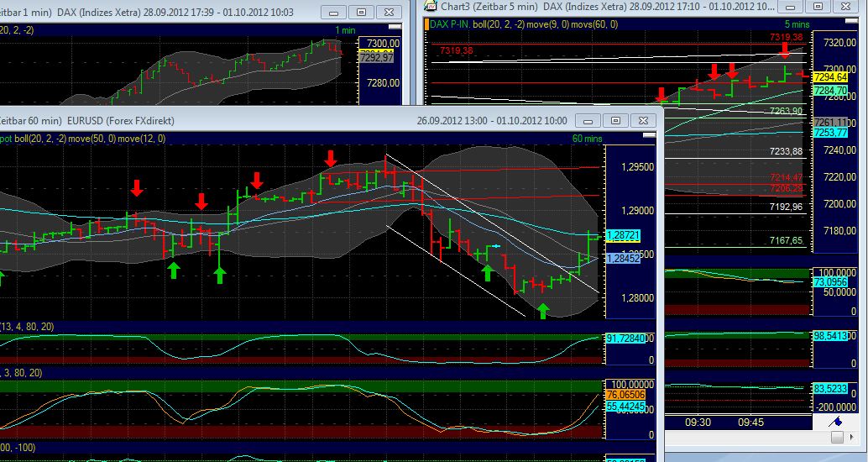Click the '7233,88' level label in Chart3
The image size is (868, 462).
point(786,151)
